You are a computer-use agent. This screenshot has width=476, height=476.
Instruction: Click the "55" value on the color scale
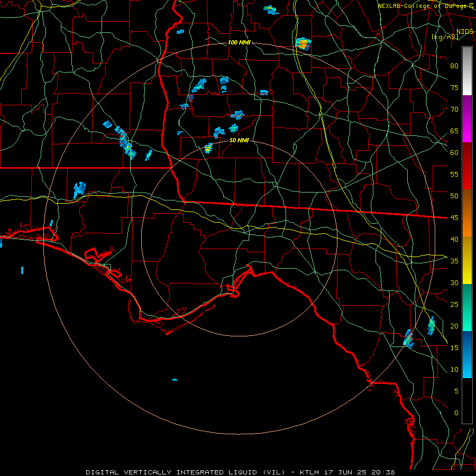point(454,174)
